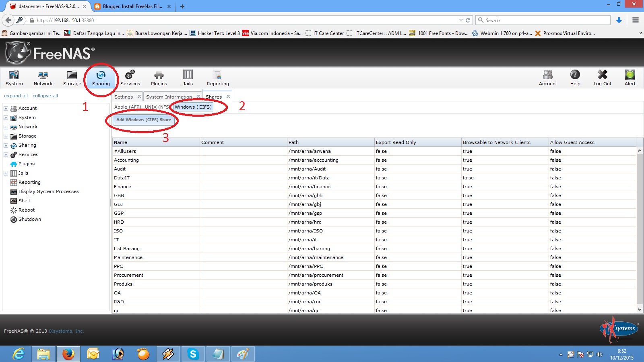The image size is (644, 362).
Task: Expand the System tree node
Action: [x=5, y=117]
